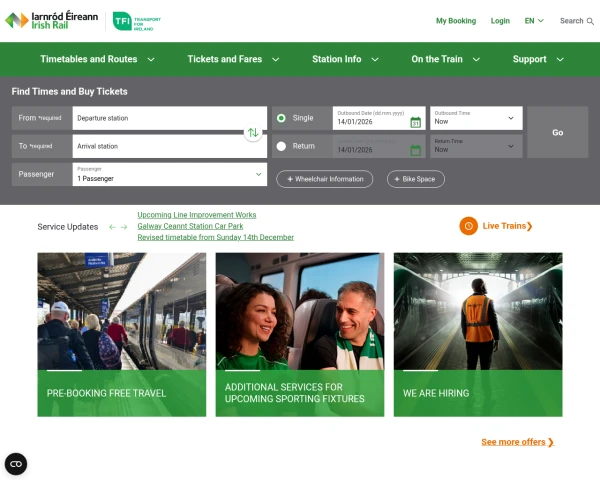Image resolution: width=600 pixels, height=480 pixels.
Task: Expand Station Info menu
Action: click(x=345, y=59)
